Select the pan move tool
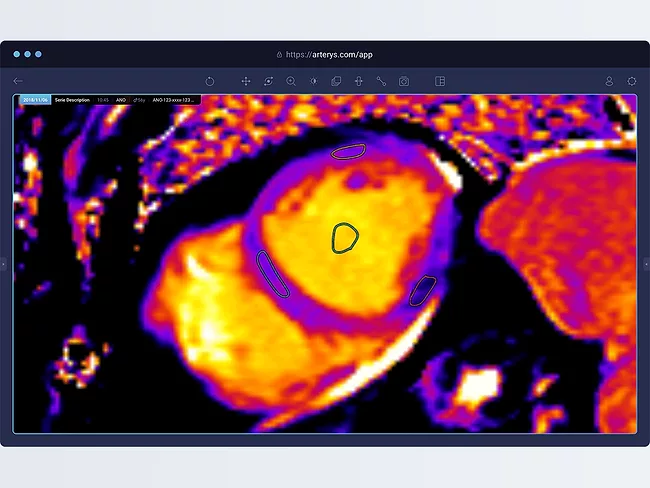 point(246,81)
